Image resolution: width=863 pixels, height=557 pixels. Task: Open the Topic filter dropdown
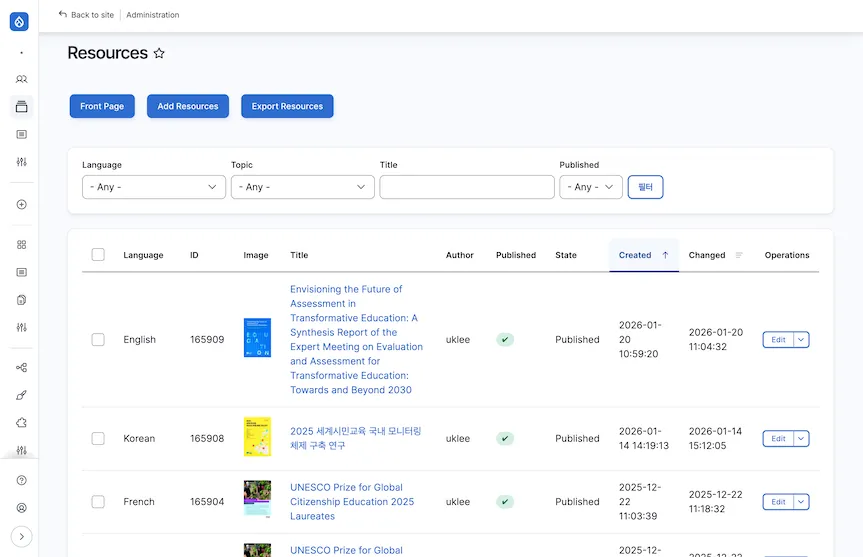302,187
